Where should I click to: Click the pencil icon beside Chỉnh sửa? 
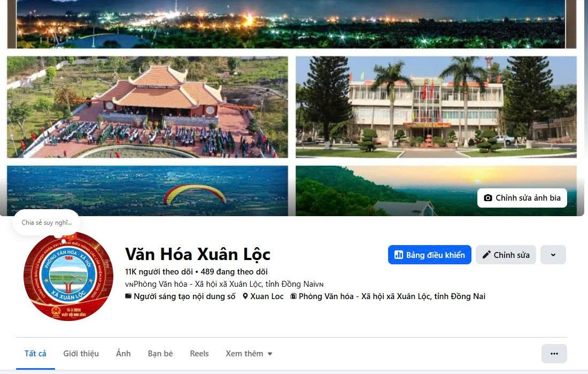pos(486,255)
